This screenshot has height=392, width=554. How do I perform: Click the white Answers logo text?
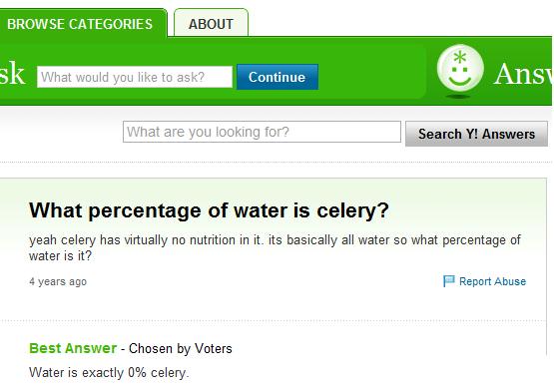click(524, 74)
